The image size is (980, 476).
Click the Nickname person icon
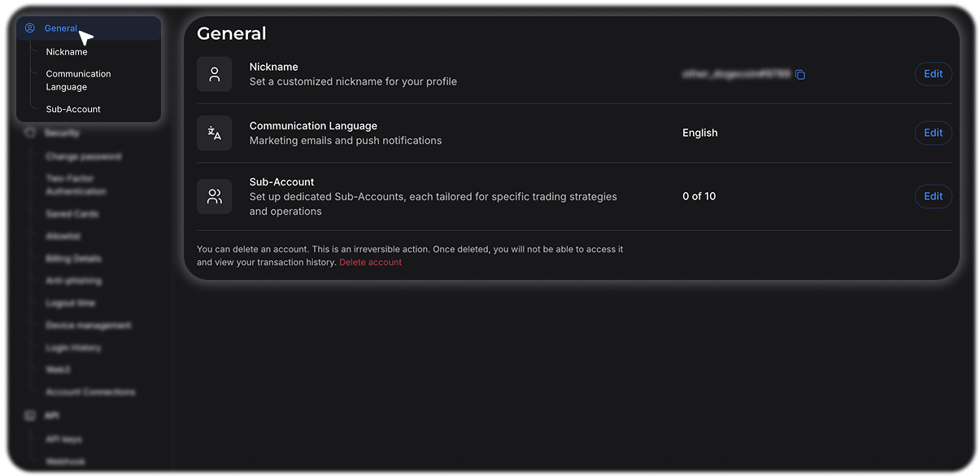(x=214, y=74)
